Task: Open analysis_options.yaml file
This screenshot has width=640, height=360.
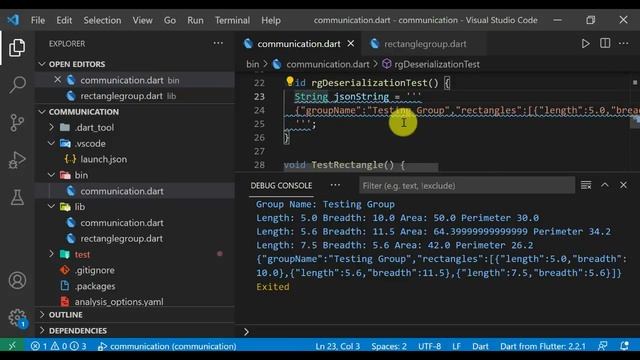Action: pos(118,301)
